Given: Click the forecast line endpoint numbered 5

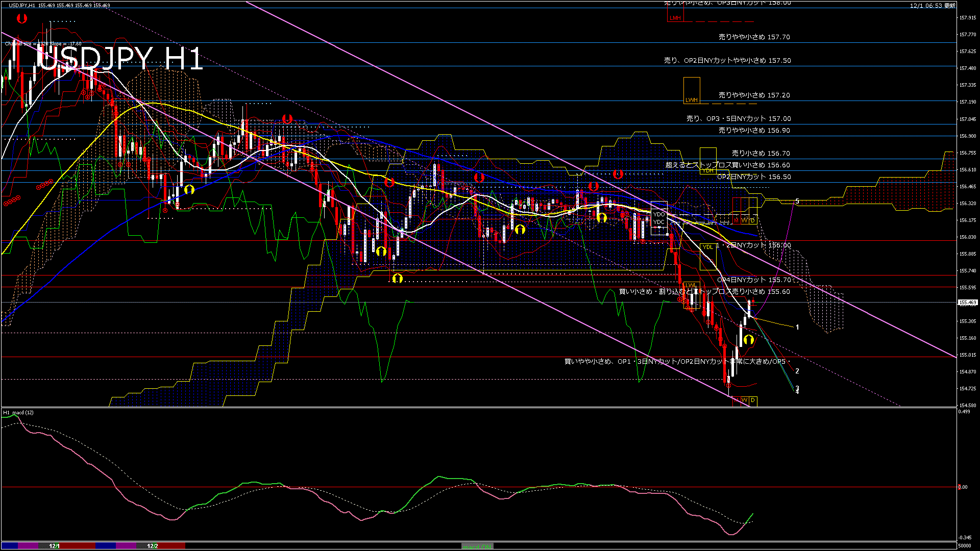Looking at the screenshot, I should click(x=797, y=202).
